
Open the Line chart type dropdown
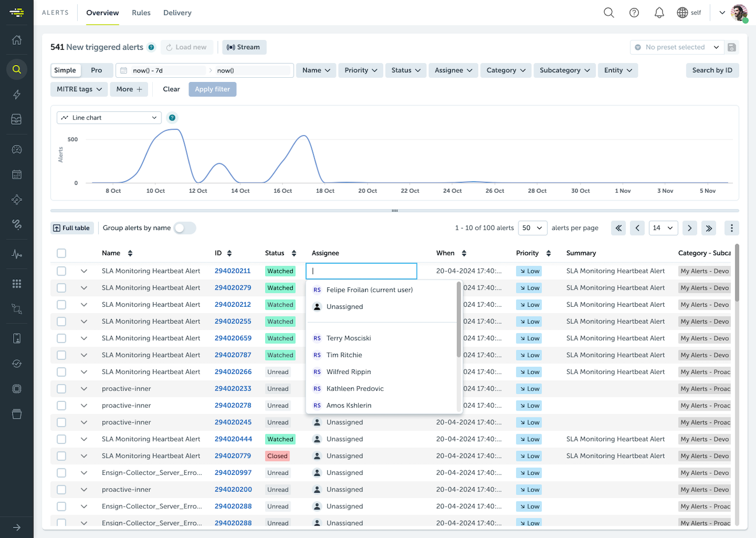click(109, 118)
